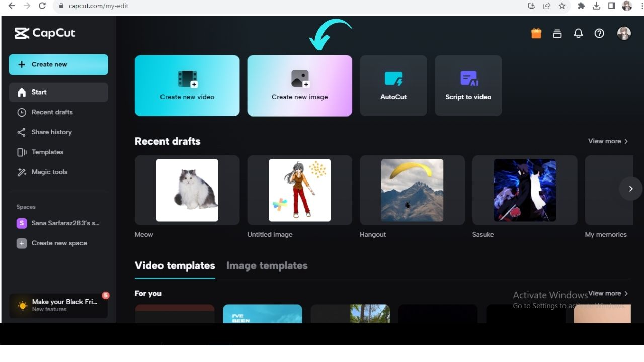
Task: Show next drafts with the right arrow
Action: [631, 189]
